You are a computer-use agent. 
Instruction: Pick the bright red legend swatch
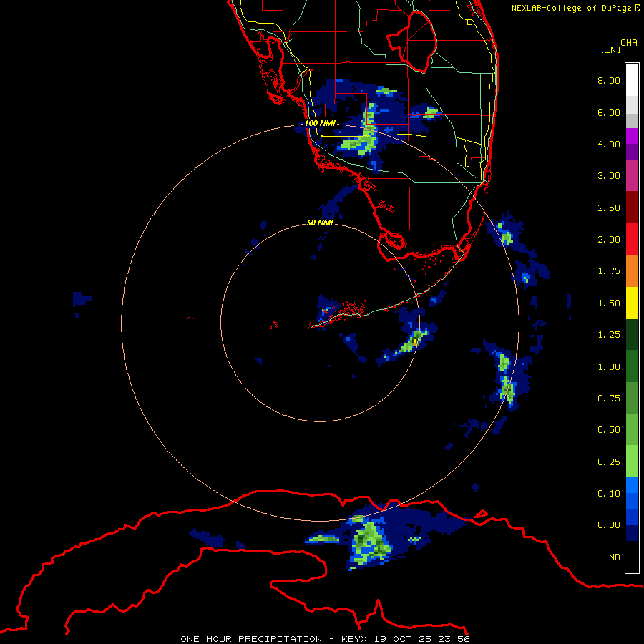632,239
